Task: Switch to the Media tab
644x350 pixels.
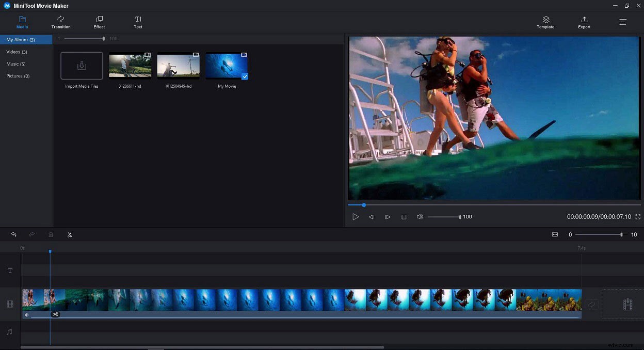Action: tap(22, 22)
